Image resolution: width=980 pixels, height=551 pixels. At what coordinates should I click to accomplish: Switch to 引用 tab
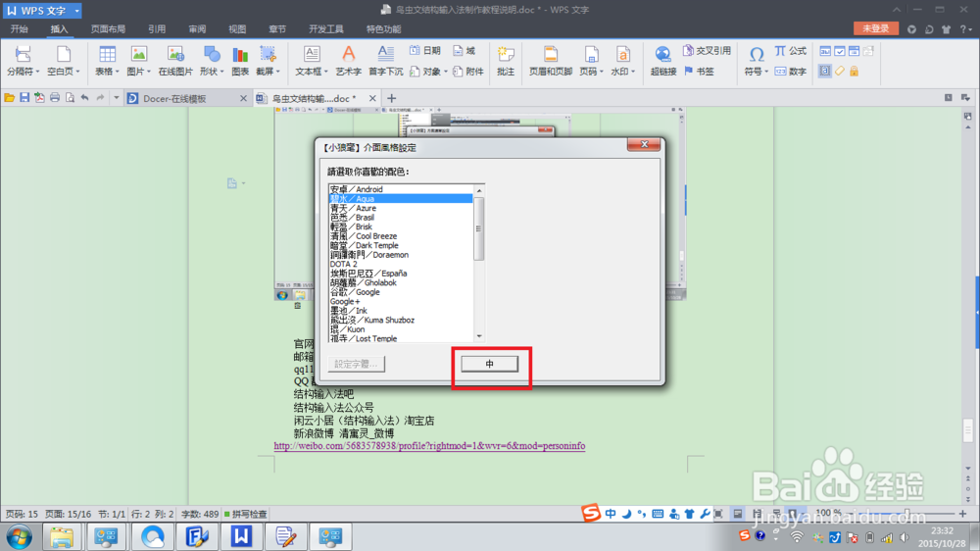[157, 29]
